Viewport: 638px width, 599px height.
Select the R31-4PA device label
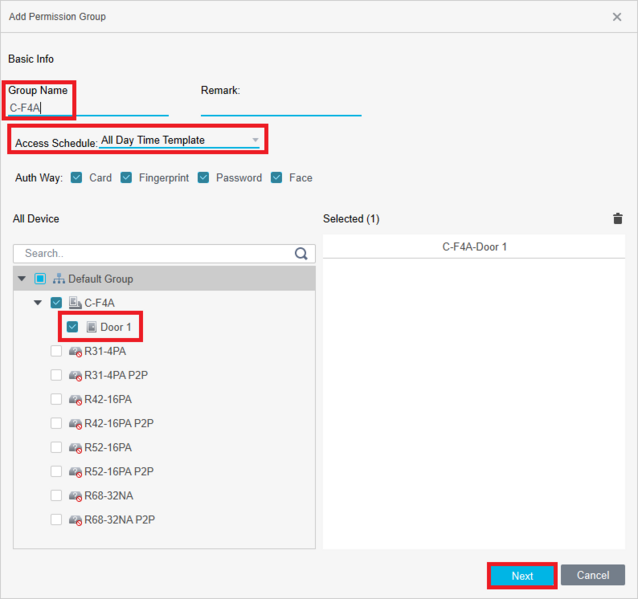[105, 351]
